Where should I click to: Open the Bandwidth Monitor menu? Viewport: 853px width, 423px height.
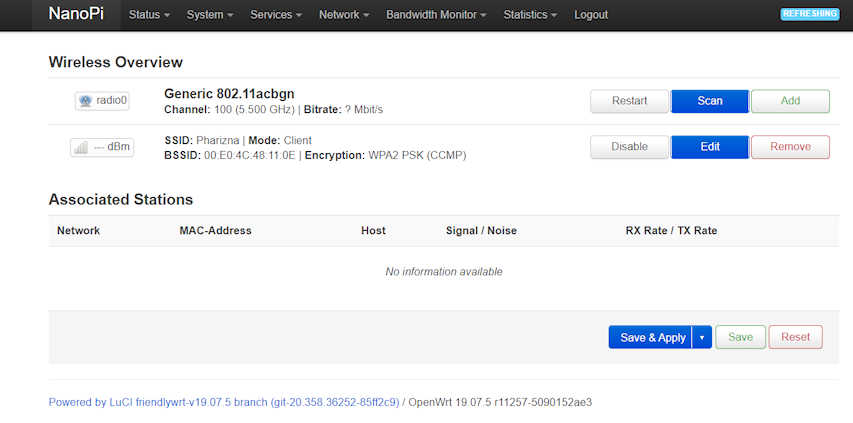click(436, 15)
